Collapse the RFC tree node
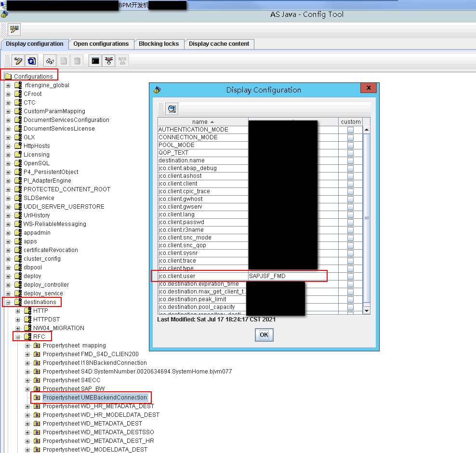The image size is (476, 453). click(18, 337)
